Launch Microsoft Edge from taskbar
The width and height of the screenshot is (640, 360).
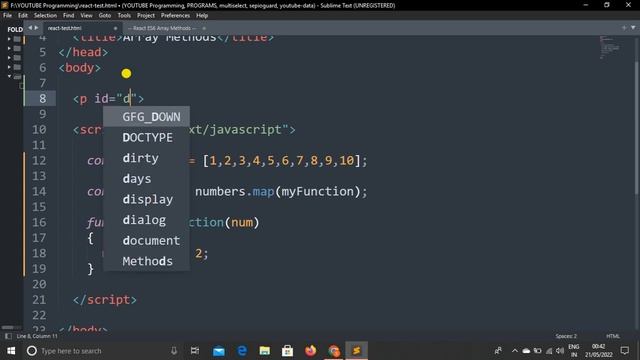tap(242, 351)
